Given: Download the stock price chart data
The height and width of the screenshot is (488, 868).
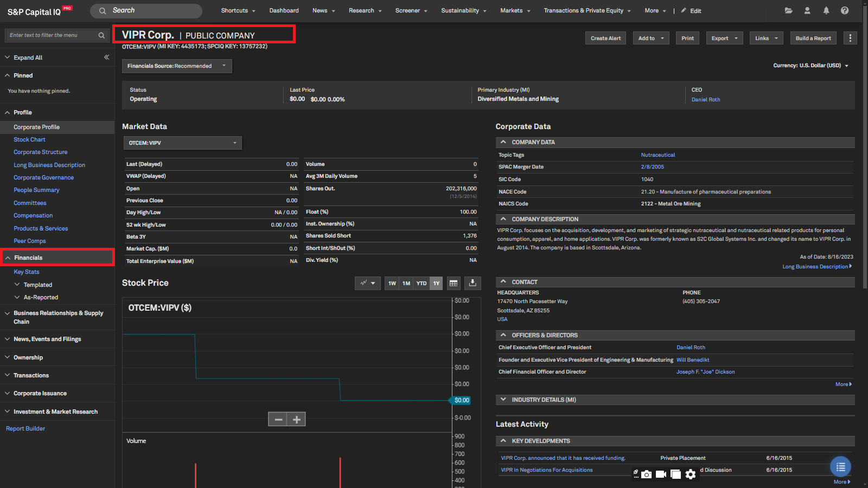Looking at the screenshot, I should pyautogui.click(x=473, y=283).
